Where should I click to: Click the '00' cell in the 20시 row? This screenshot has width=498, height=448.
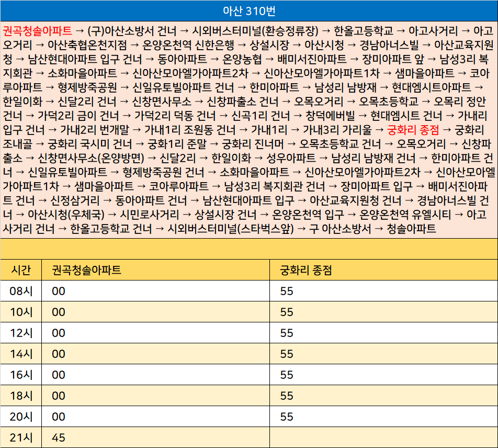pyautogui.click(x=156, y=417)
